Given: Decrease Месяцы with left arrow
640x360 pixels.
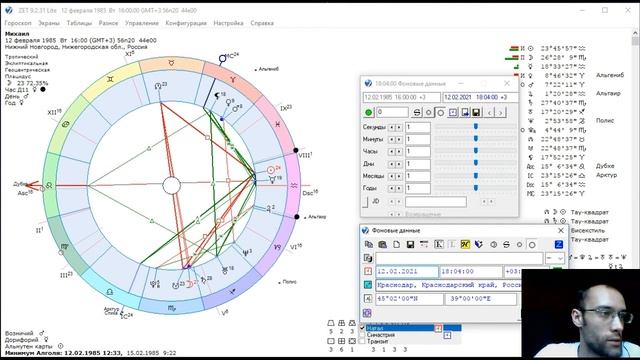Looking at the screenshot, I should pos(391,176).
